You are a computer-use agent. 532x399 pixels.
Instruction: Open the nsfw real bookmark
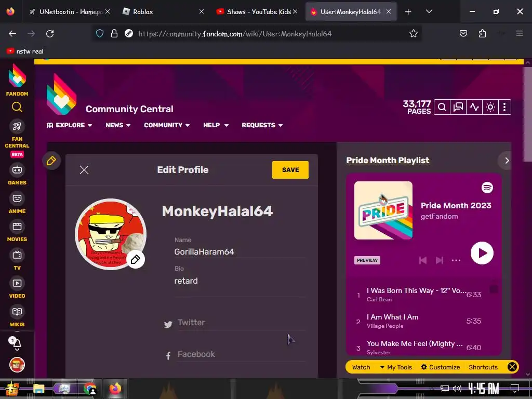pyautogui.click(x=25, y=51)
